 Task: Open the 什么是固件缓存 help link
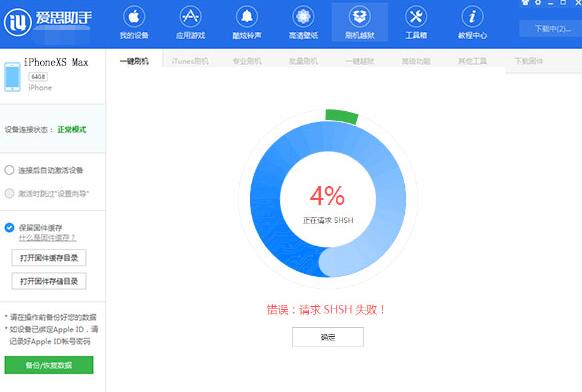47,238
